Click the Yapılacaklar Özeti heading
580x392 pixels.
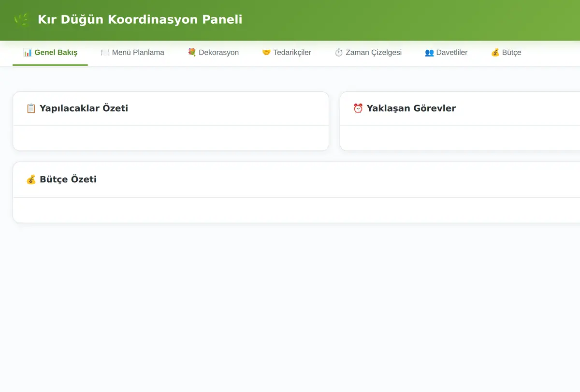pyautogui.click(x=84, y=108)
